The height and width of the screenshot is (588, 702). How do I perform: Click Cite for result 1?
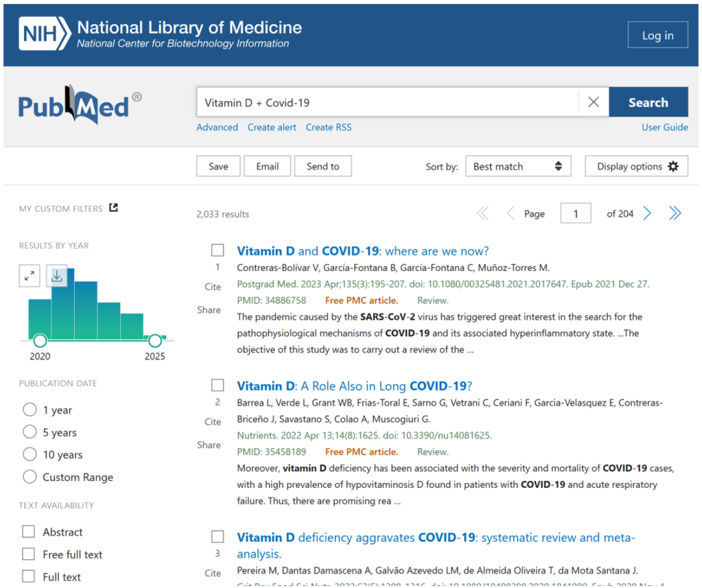coord(213,287)
